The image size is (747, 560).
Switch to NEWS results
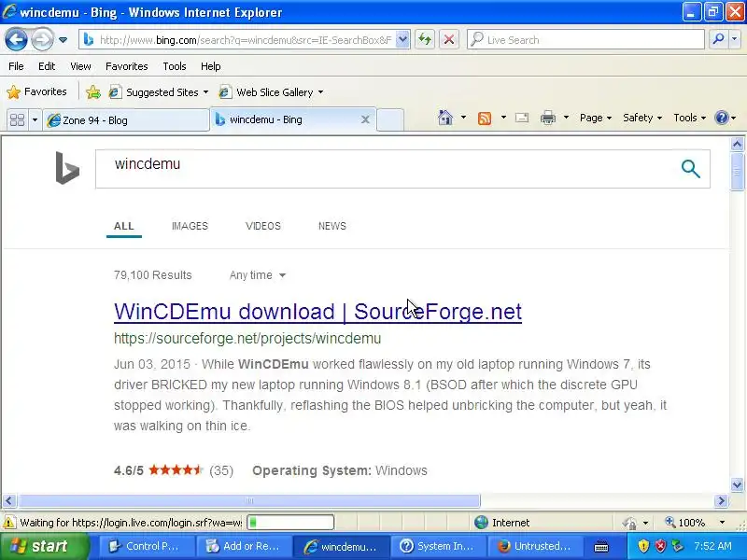pyautogui.click(x=332, y=226)
